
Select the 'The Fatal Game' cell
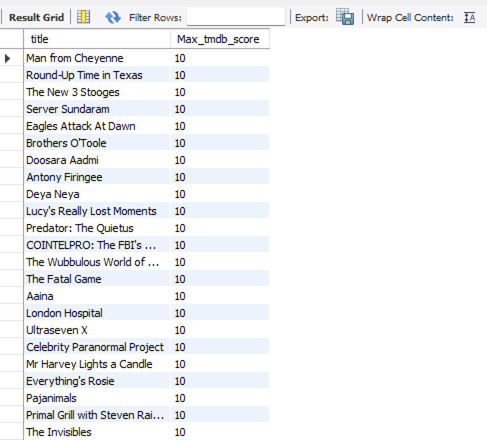pyautogui.click(x=97, y=279)
